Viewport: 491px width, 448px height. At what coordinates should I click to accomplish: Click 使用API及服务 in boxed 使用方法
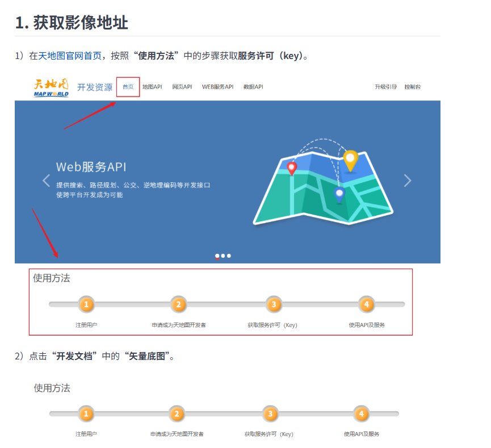(x=367, y=325)
